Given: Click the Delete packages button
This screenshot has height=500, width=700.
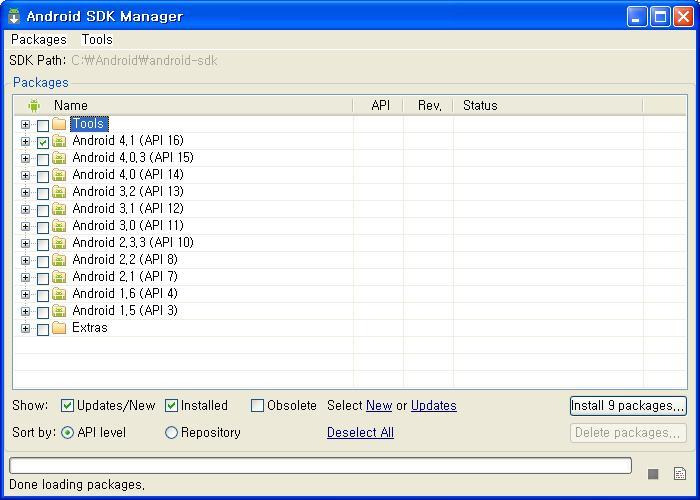Looking at the screenshot, I should (628, 433).
